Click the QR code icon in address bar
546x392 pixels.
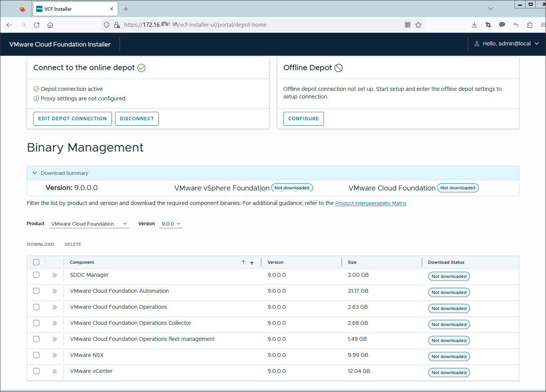(408, 25)
